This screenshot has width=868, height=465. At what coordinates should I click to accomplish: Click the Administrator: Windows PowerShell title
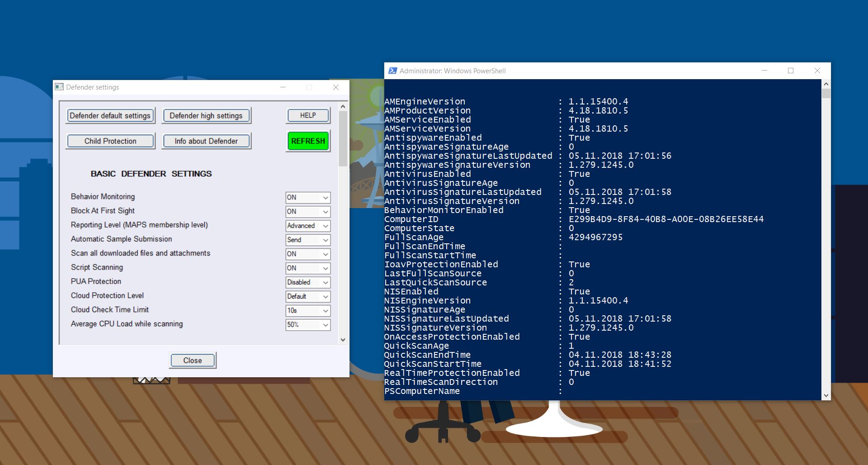tap(453, 71)
